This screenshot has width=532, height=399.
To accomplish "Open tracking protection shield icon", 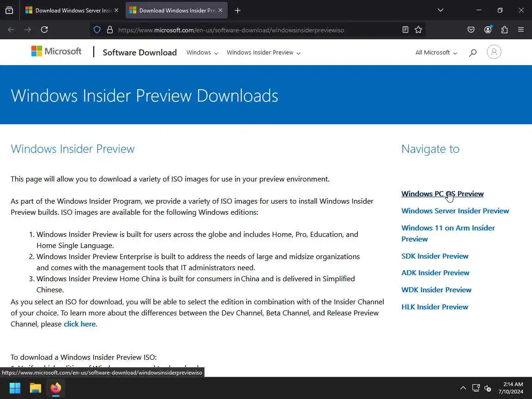I will (97, 30).
